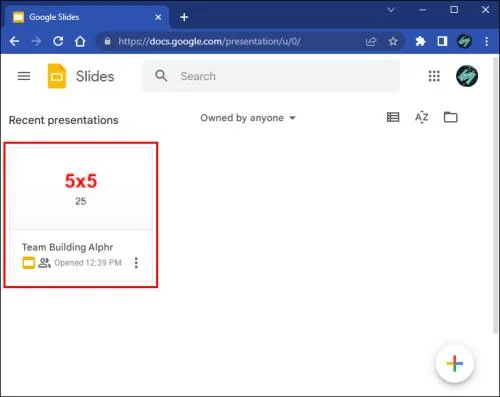500x397 pixels.
Task: Select the Google Slides browser tab
Action: tap(87, 17)
